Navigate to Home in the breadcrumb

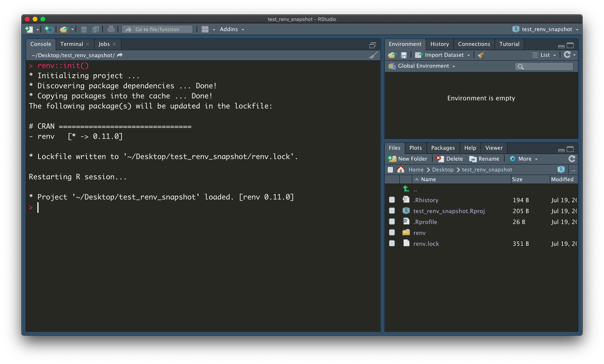click(416, 170)
